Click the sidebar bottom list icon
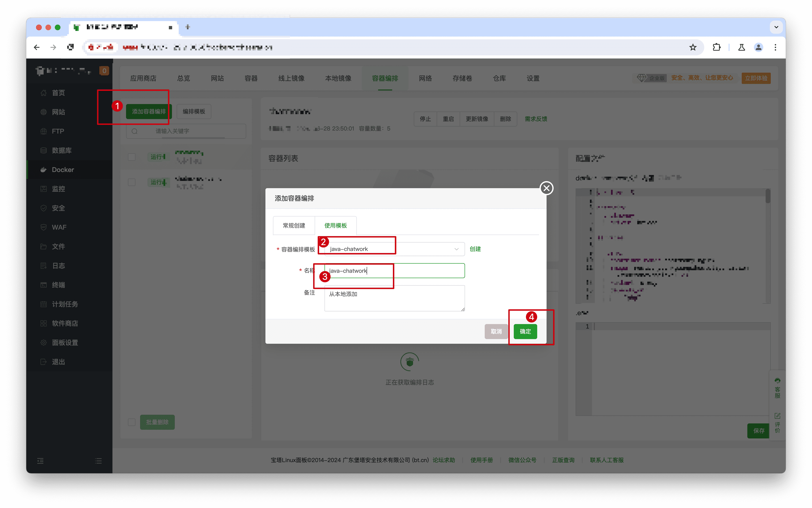812x508 pixels. tap(98, 461)
